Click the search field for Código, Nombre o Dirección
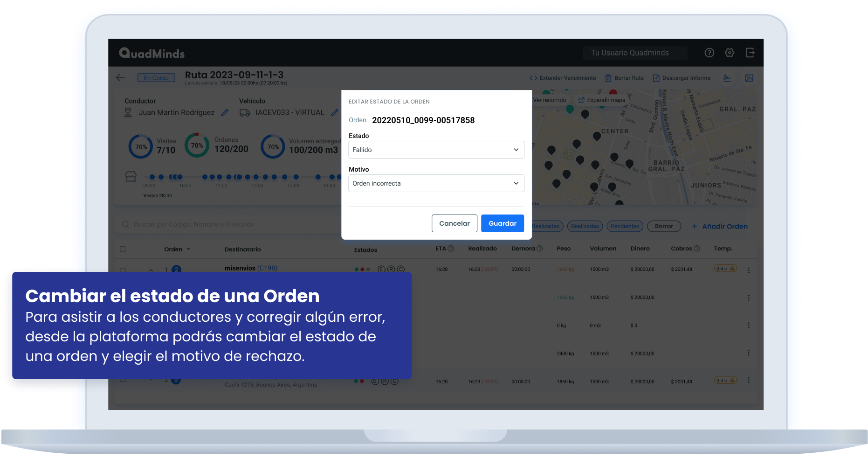868x457 pixels. 228,224
